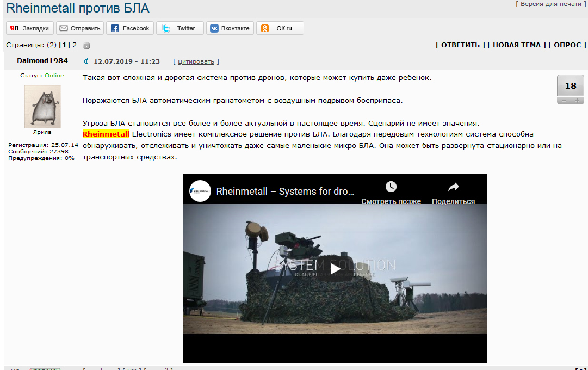Click the Страницы pages link
Viewport: 588px width, 370px height.
tap(25, 45)
